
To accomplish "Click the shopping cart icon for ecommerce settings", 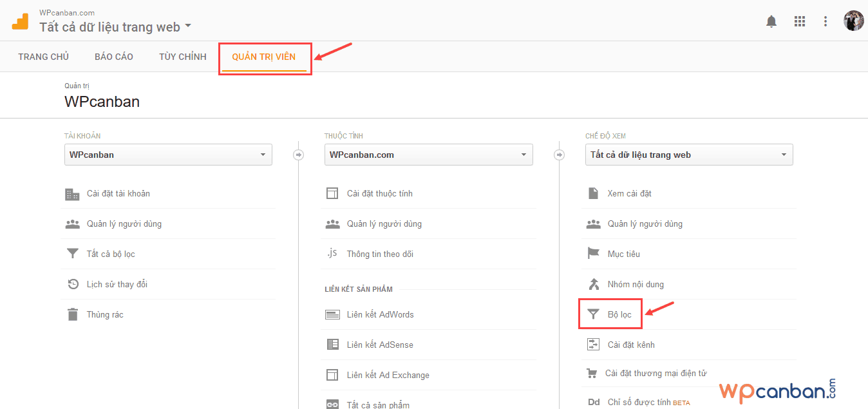I will pos(592,373).
